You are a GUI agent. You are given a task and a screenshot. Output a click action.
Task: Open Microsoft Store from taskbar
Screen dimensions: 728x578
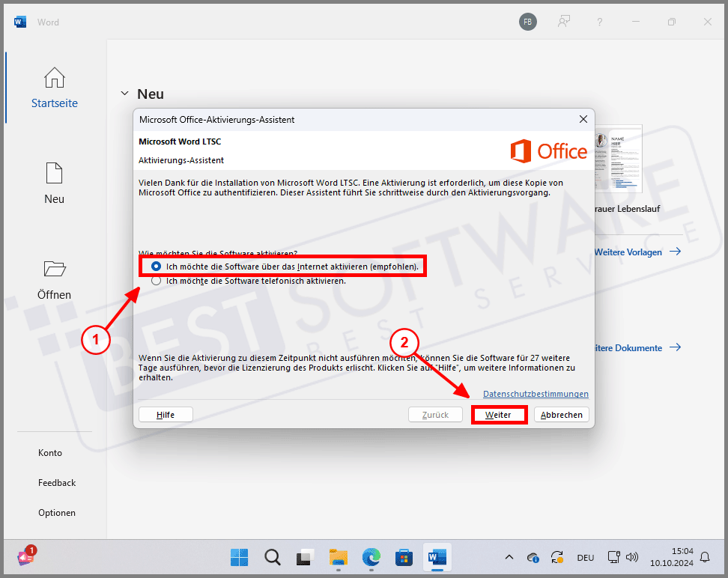coord(404,557)
